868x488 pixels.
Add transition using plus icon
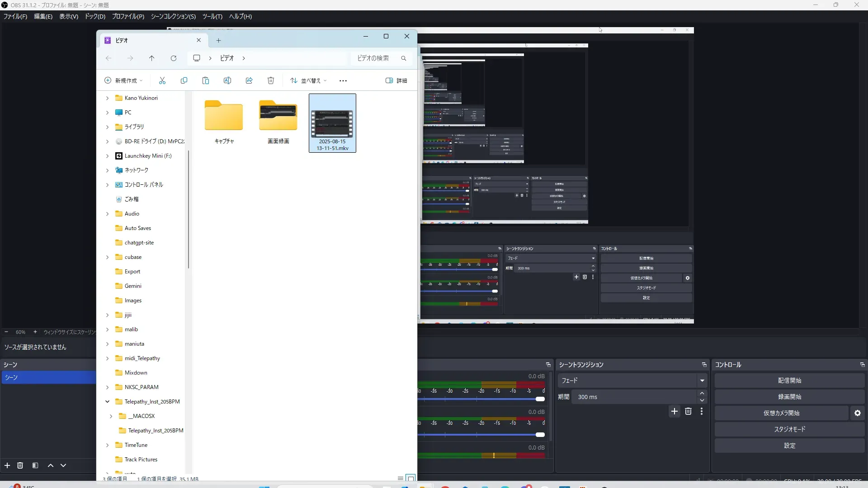pos(675,411)
